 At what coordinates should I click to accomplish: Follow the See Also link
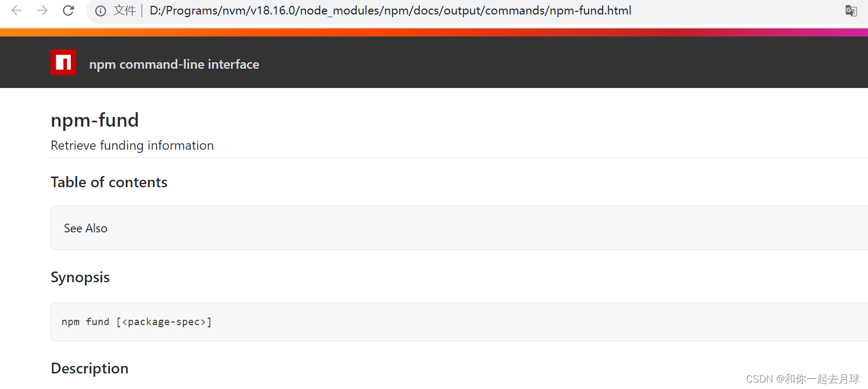pyautogui.click(x=85, y=228)
